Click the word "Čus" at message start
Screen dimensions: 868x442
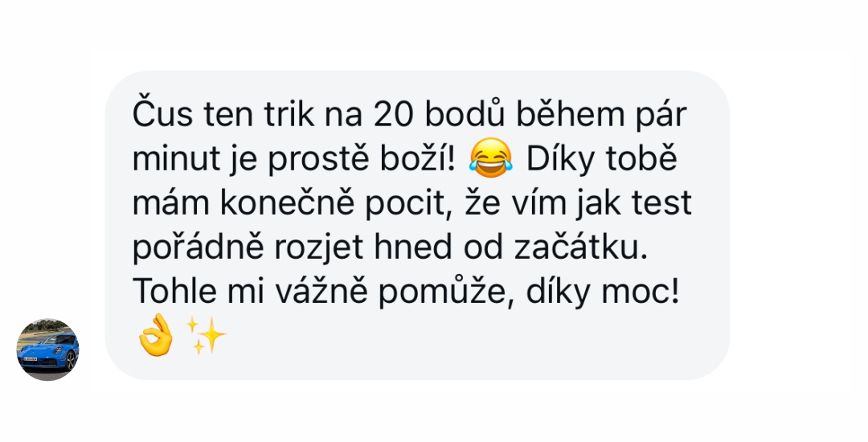162,114
